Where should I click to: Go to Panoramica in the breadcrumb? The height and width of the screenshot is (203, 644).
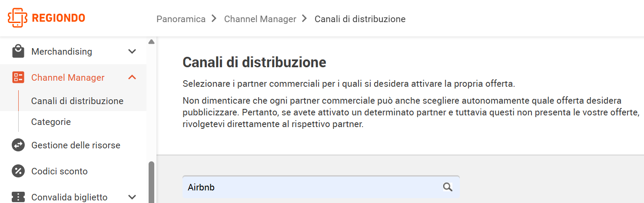click(x=181, y=19)
